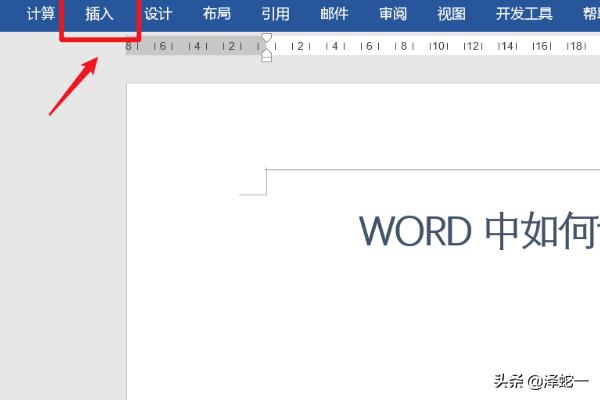Switch to the 插入 ribbon tab
The height and width of the screenshot is (400, 600).
99,14
